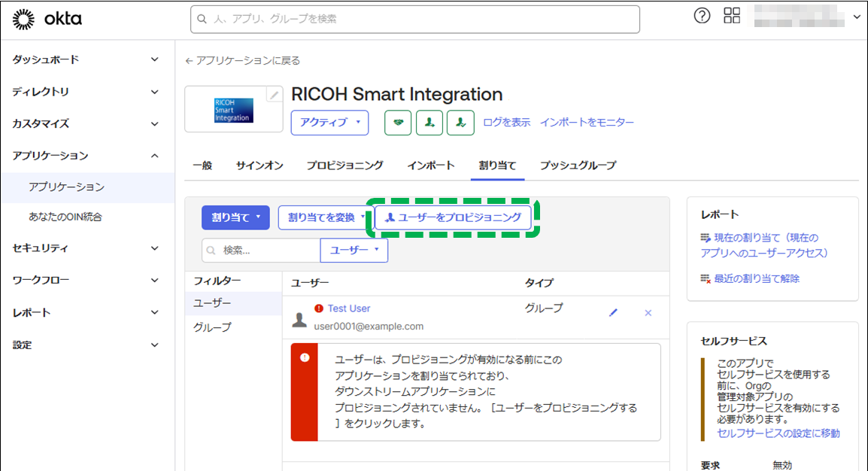Viewport: 868px width, 471px height.
Task: Open the apps grid icon
Action: (x=732, y=16)
